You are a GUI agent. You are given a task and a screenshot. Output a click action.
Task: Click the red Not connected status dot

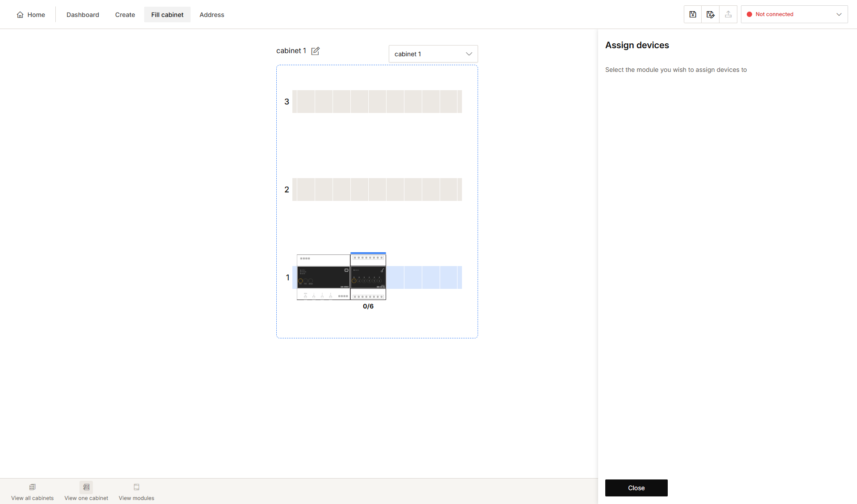[x=749, y=14]
